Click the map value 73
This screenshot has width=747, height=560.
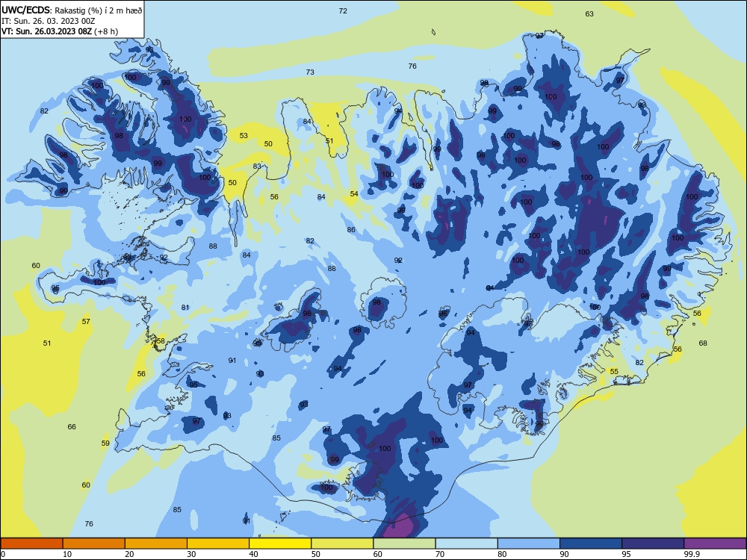(x=310, y=72)
